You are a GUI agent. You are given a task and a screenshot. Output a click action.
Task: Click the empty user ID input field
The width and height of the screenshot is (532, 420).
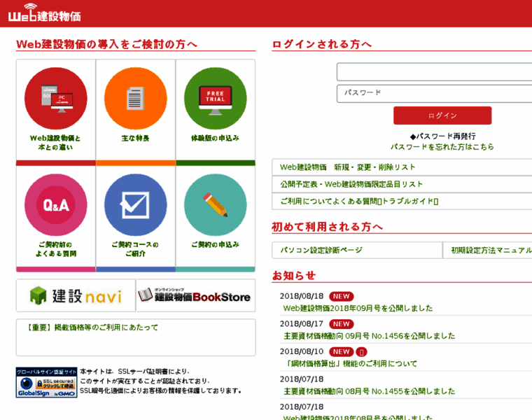(434, 71)
